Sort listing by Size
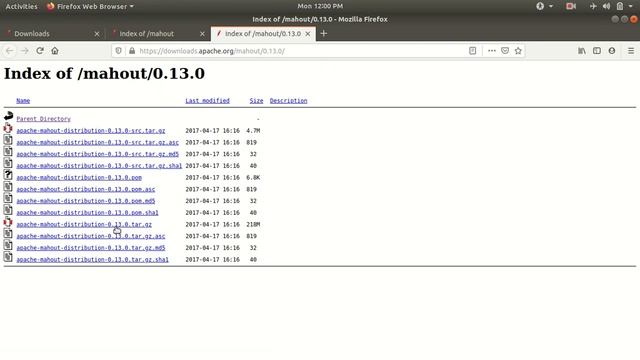Screen dimensions: 640x360 (256, 100)
